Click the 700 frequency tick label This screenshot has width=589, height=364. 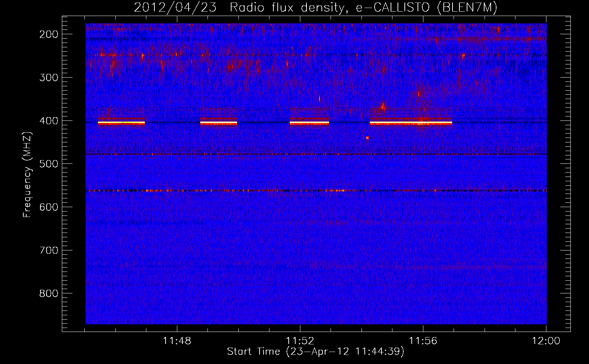tap(48, 250)
